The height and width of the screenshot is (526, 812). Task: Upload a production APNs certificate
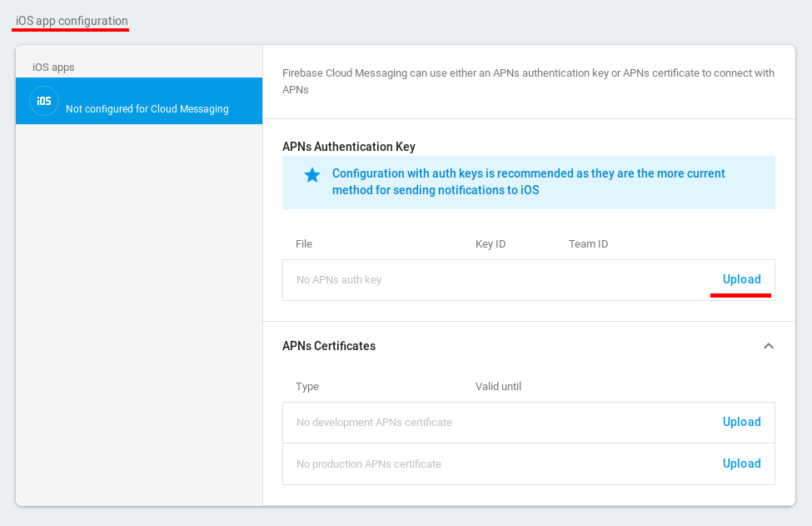[741, 463]
